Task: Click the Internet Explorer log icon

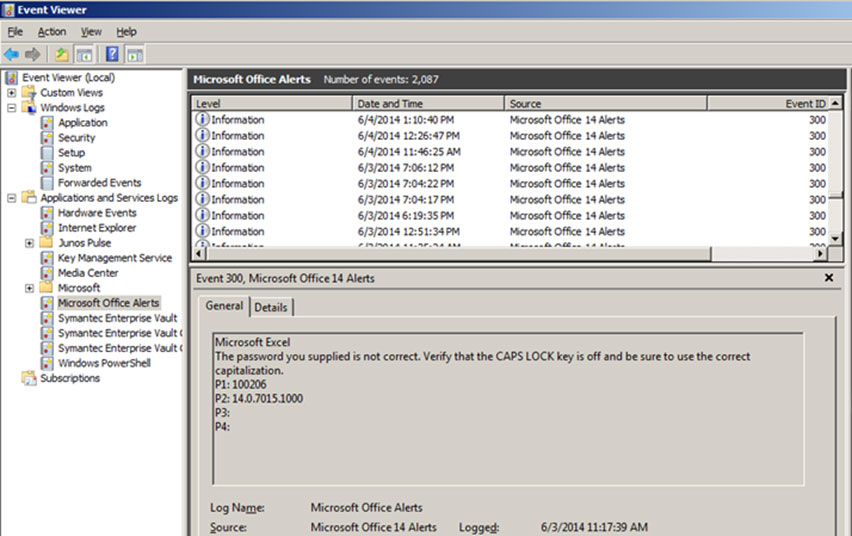Action: (x=47, y=228)
